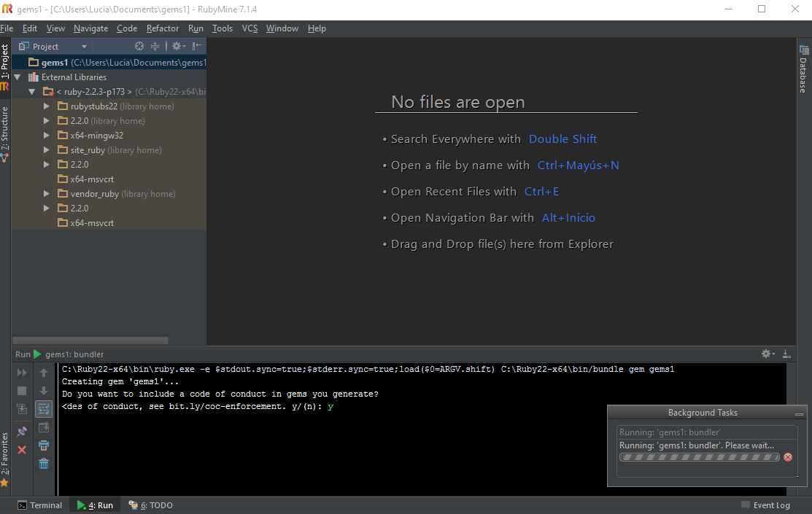This screenshot has width=812, height=514.
Task: Open the File menu
Action: (7, 28)
